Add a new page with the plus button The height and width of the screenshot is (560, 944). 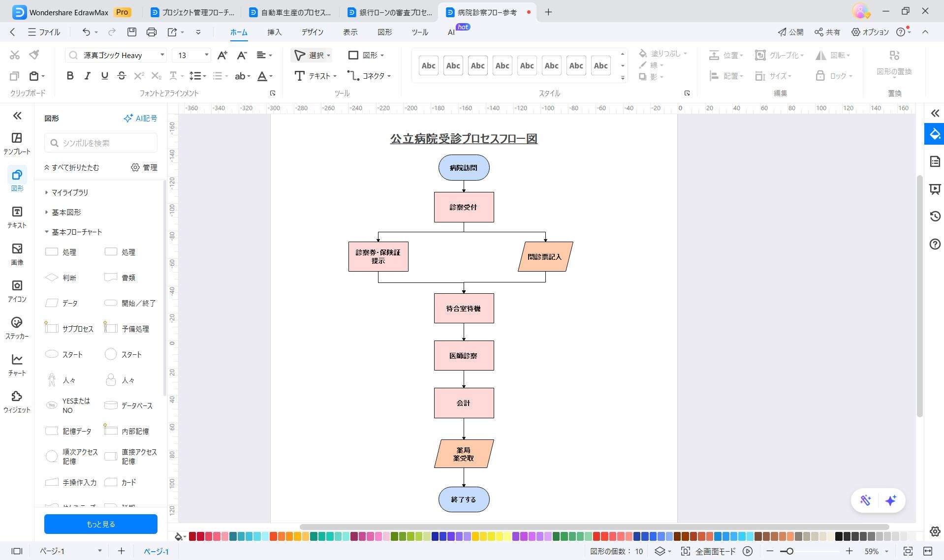[x=121, y=551]
